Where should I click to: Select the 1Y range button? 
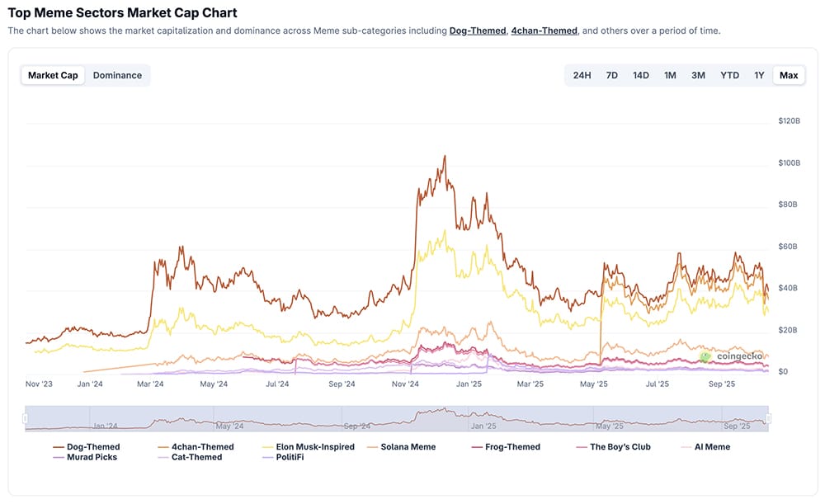[x=759, y=75]
